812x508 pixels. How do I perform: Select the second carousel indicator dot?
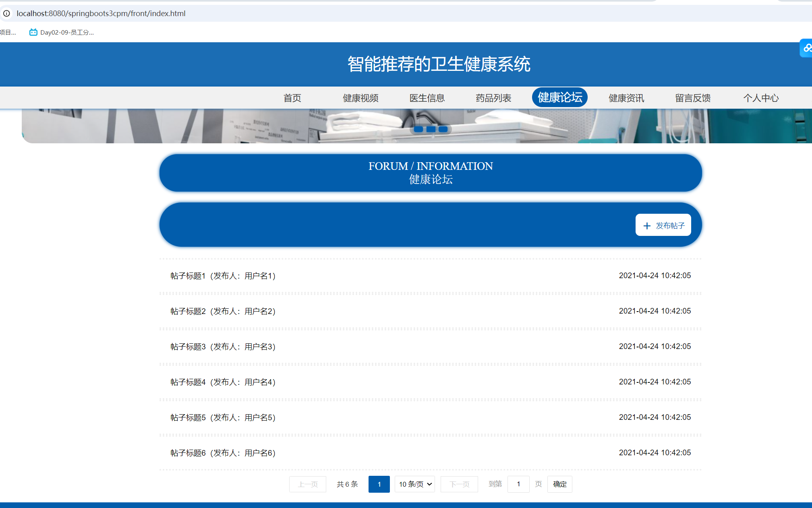(431, 129)
